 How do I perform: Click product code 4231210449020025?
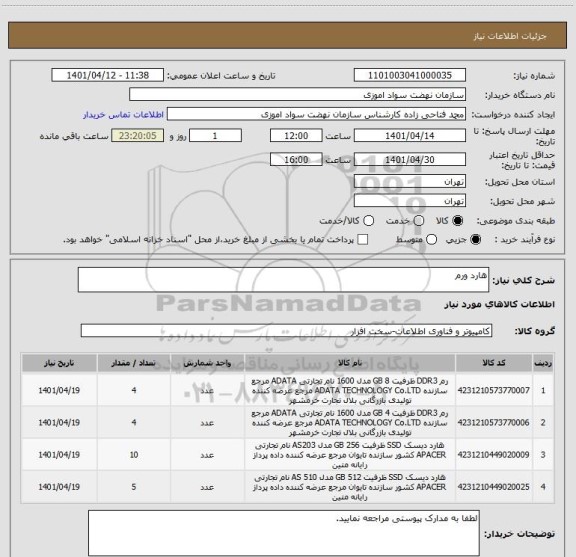[x=493, y=487]
